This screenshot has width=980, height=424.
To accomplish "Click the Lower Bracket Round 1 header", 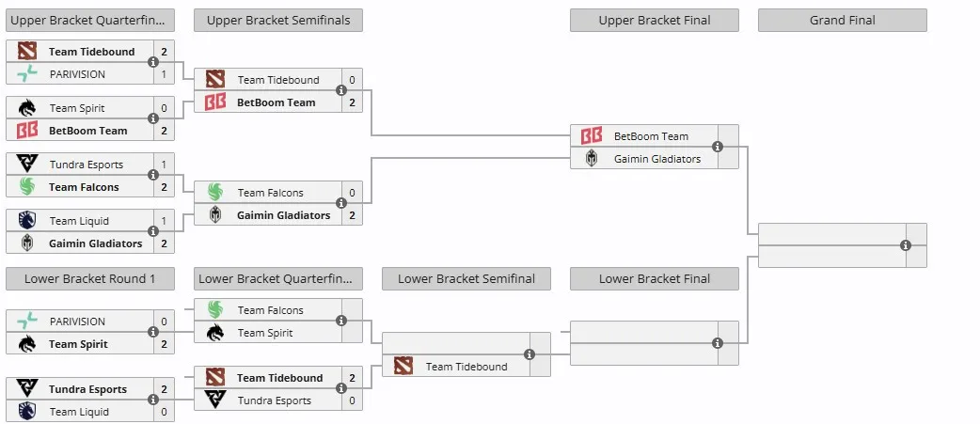I will pos(90,278).
